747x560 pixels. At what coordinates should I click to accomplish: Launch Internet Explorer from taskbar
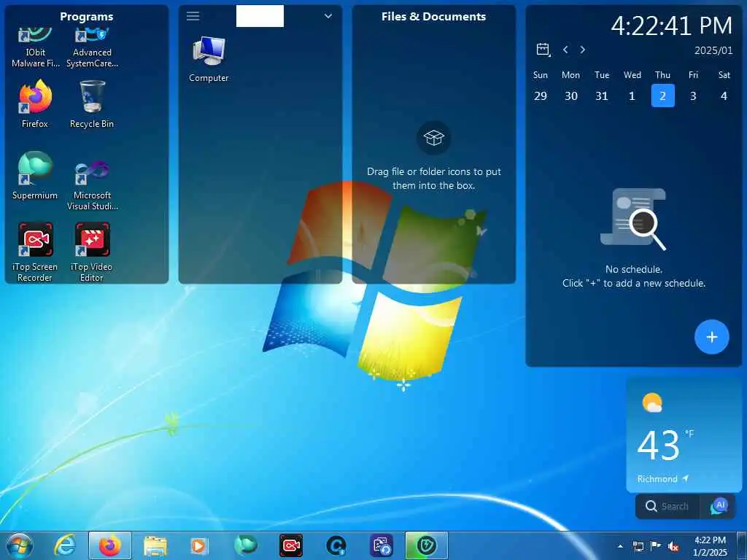(x=65, y=545)
